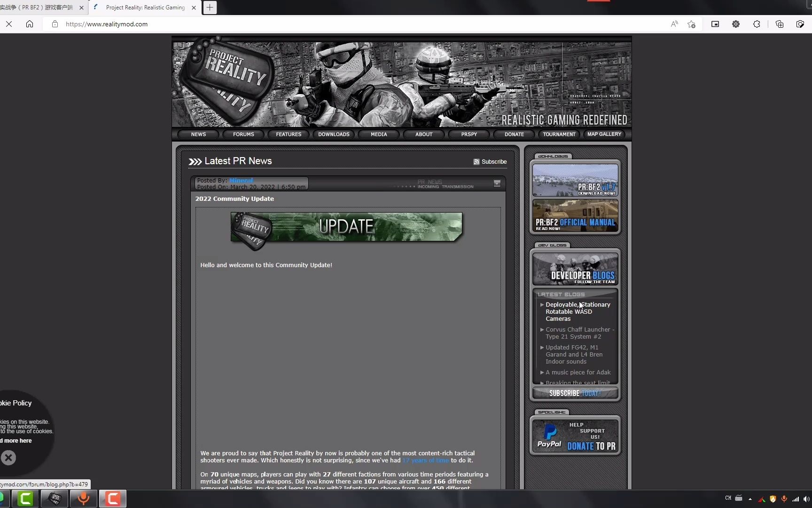This screenshot has height=508, width=812.
Task: Open author Mineral's profile link
Action: pyautogui.click(x=241, y=180)
